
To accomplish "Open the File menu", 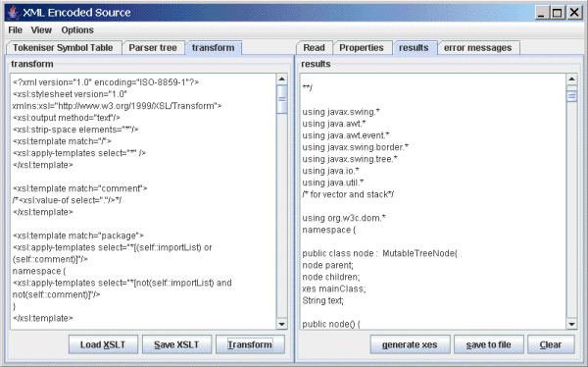I will pyautogui.click(x=15, y=30).
